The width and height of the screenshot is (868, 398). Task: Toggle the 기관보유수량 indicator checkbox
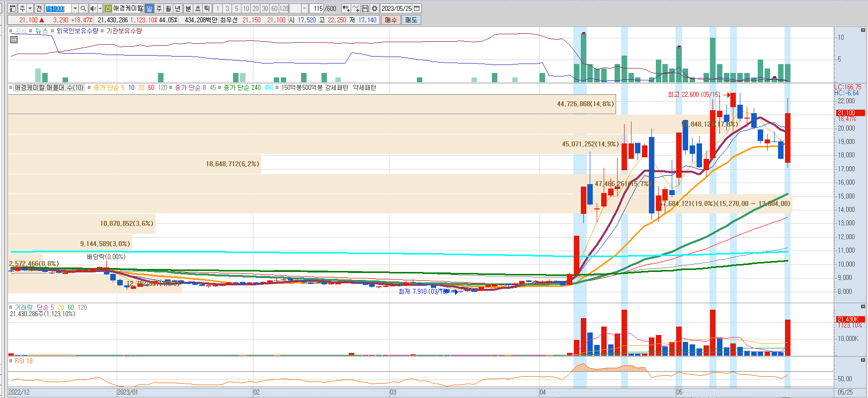(x=102, y=31)
